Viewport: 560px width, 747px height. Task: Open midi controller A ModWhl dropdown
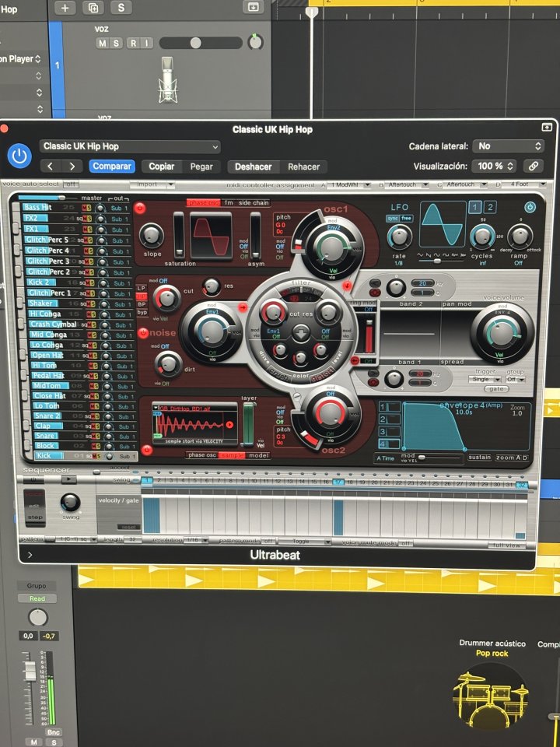tap(349, 185)
